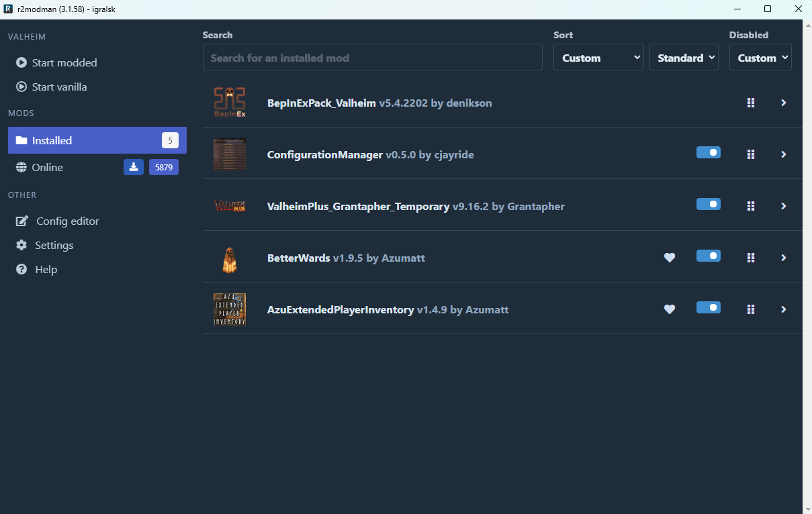Click the gear icon beside Settings
Image resolution: width=812 pixels, height=514 pixels.
[x=21, y=245]
